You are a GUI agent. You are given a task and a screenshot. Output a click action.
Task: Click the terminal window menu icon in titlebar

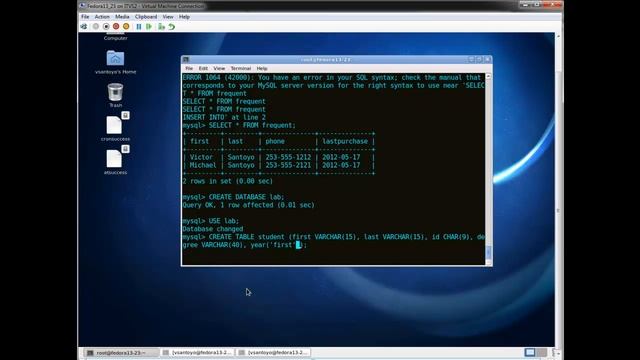point(186,60)
